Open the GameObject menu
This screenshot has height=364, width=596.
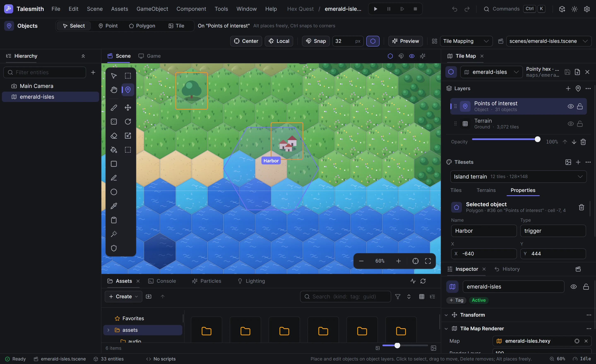152,9
